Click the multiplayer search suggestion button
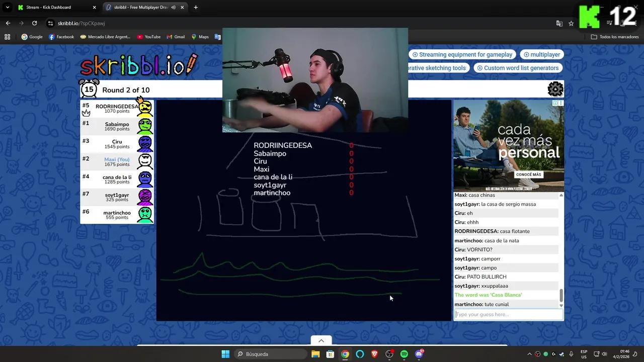The height and width of the screenshot is (362, 644). [542, 54]
